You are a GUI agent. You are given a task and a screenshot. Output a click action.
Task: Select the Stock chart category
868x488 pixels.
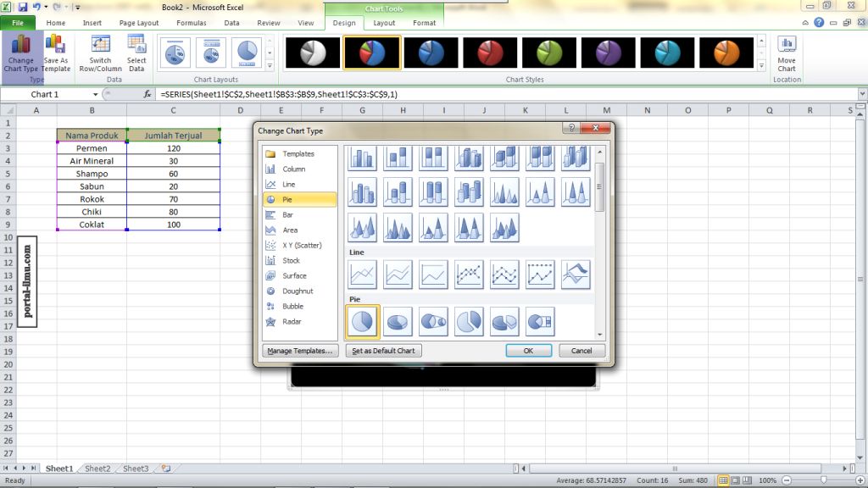[299, 261]
